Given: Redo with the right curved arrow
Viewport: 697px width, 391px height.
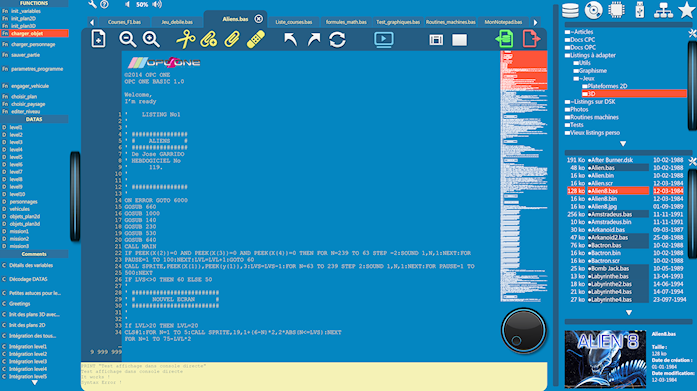Looking at the screenshot, I should click(x=314, y=40).
